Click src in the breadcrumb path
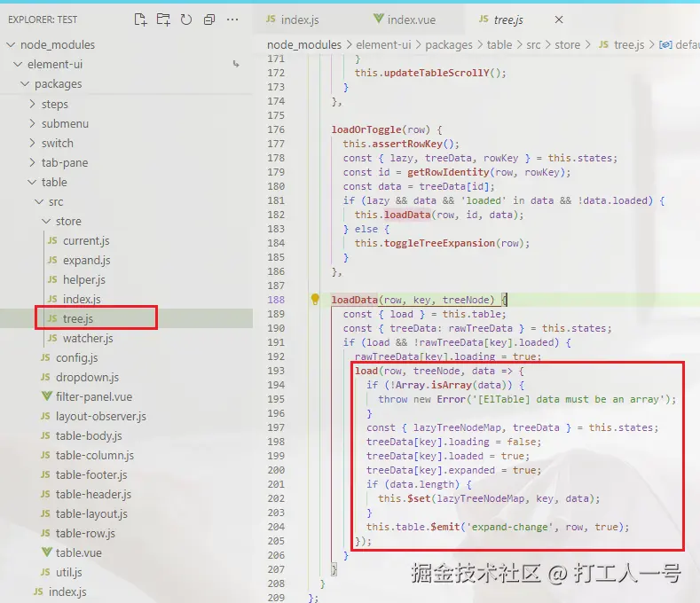 click(533, 44)
